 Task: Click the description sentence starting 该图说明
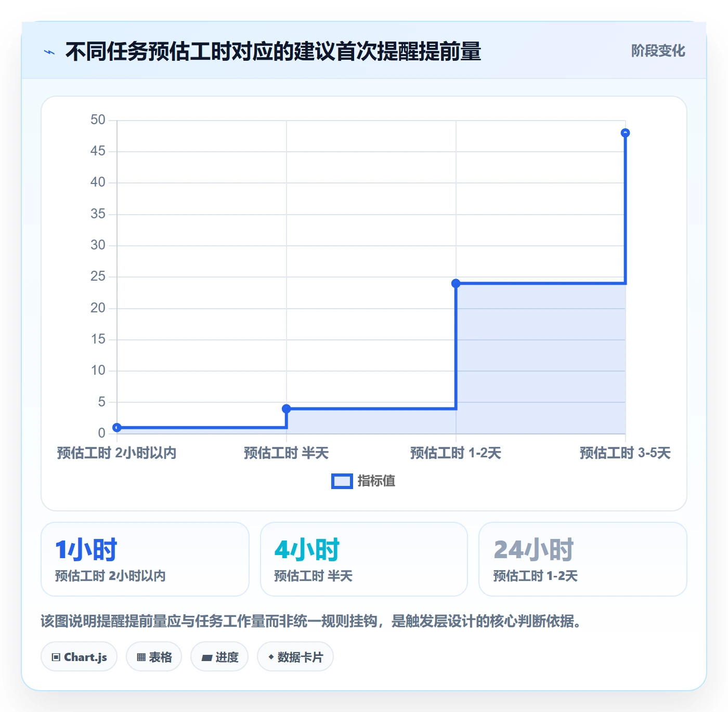(x=311, y=621)
